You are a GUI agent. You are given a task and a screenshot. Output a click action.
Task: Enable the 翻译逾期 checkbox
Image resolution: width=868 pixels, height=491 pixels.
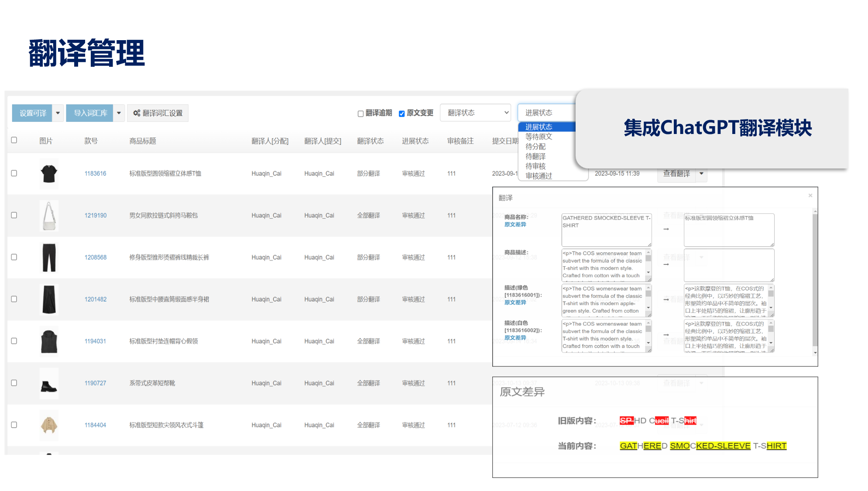pos(360,113)
